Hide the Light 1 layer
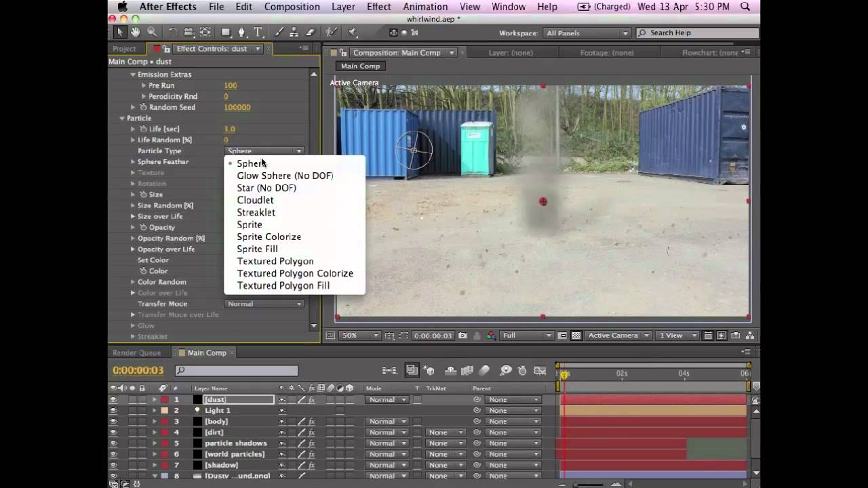This screenshot has width=868, height=488. (x=113, y=411)
